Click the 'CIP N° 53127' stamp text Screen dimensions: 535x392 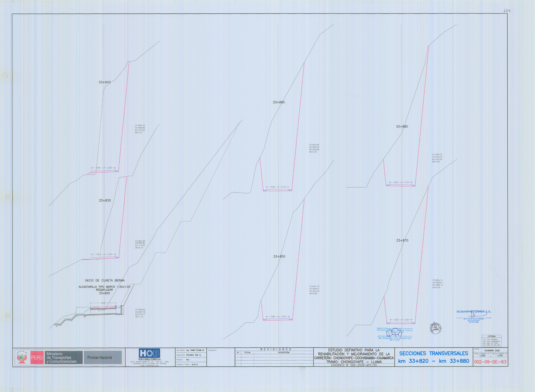(x=395, y=340)
